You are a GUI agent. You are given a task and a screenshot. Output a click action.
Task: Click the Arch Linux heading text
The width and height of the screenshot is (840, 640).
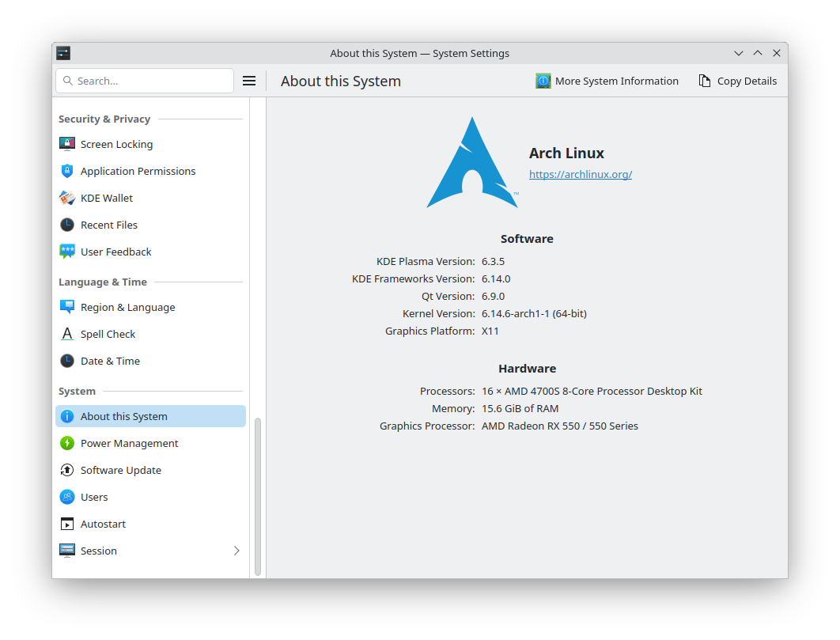[566, 153]
